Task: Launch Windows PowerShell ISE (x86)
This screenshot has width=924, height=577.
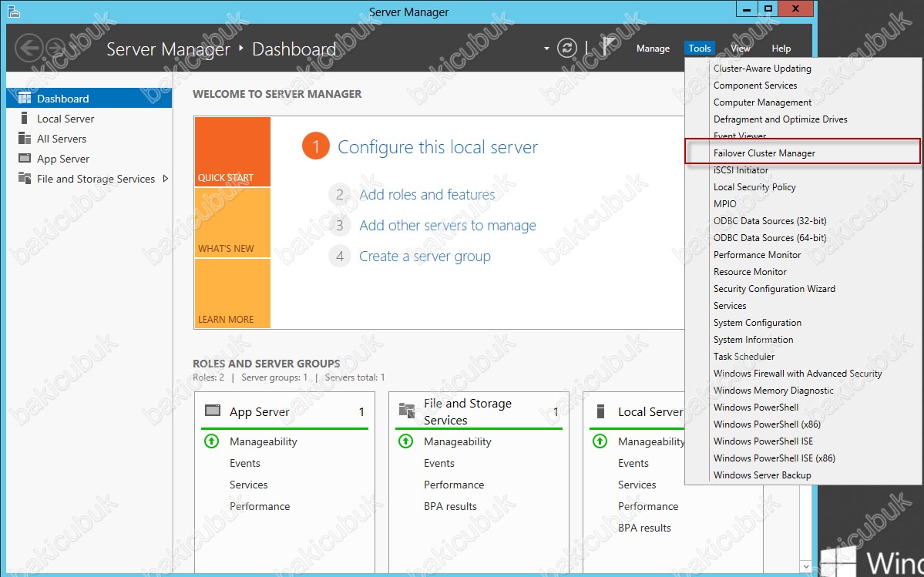Action: (774, 458)
